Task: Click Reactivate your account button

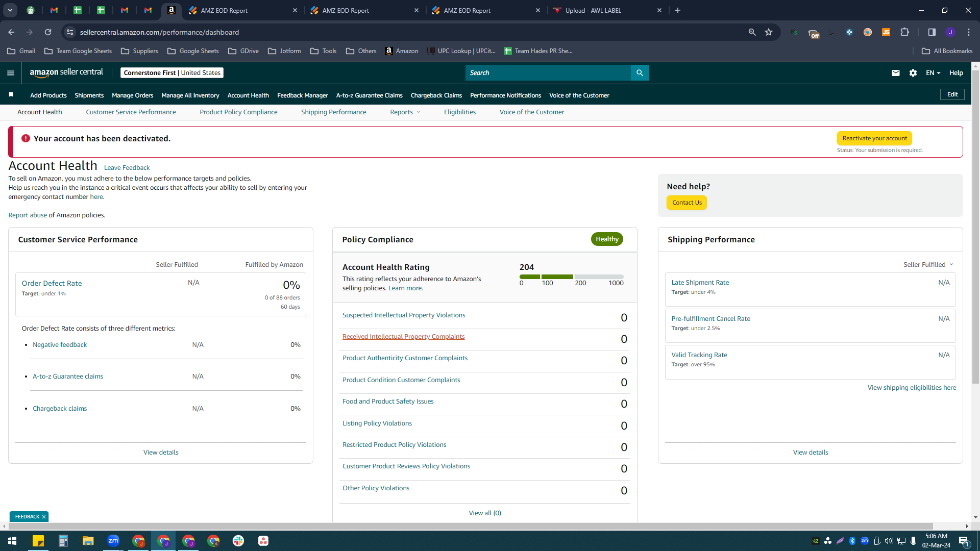Action: (x=874, y=138)
